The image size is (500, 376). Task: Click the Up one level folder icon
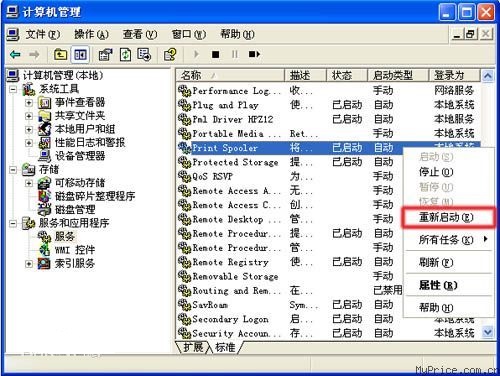click(x=60, y=54)
